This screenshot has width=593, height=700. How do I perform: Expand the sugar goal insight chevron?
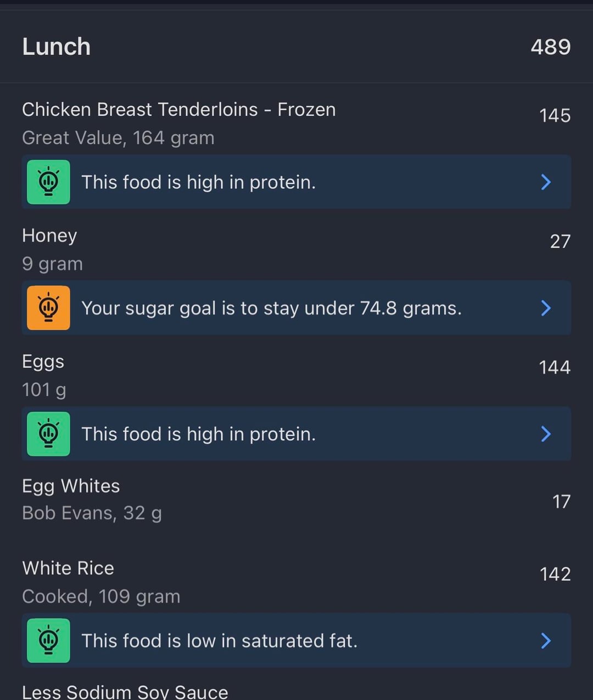pyautogui.click(x=546, y=308)
